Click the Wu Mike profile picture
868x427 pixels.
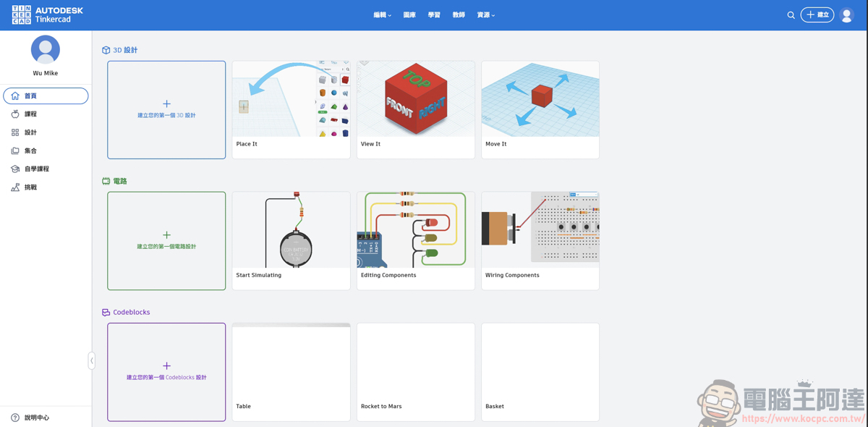(46, 49)
